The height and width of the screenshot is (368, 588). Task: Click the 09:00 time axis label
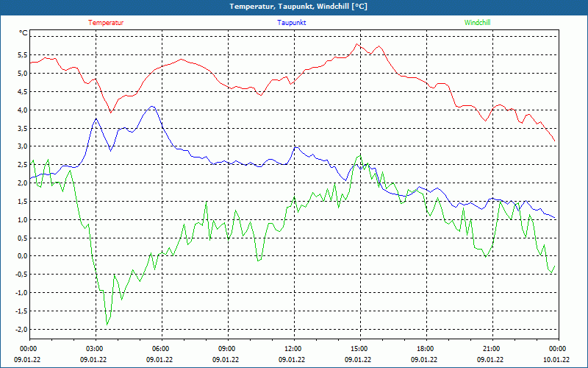pos(227,349)
